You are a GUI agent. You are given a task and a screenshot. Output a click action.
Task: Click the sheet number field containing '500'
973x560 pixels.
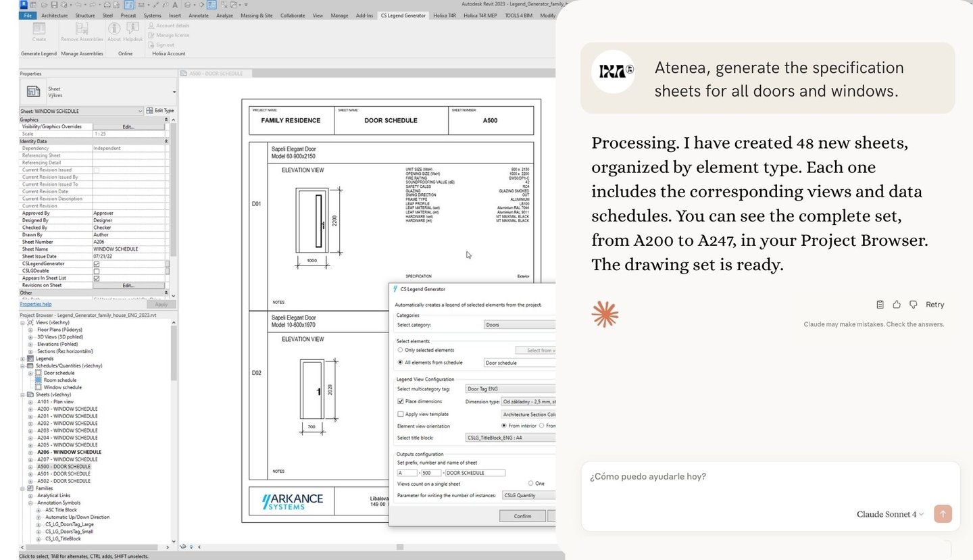coord(431,473)
